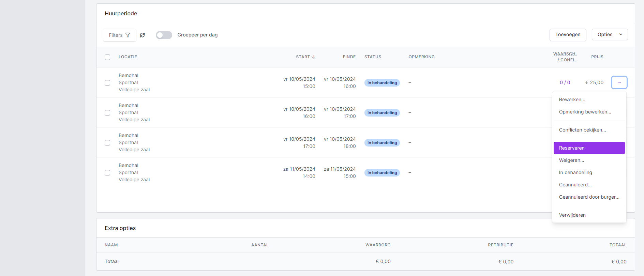This screenshot has width=644, height=276.
Task: Select the checkbox for the 15:00 row
Action: click(107, 83)
